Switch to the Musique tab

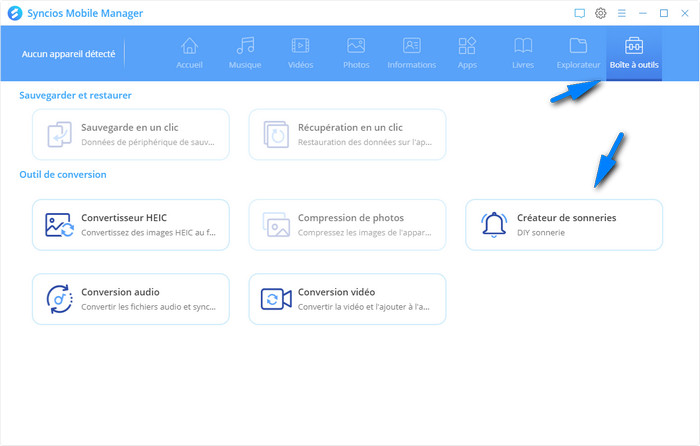click(244, 53)
